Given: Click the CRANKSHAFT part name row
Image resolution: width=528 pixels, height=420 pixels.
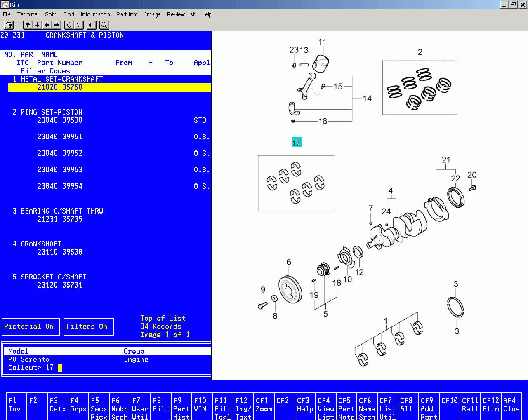Looking at the screenshot, I should point(41,244).
